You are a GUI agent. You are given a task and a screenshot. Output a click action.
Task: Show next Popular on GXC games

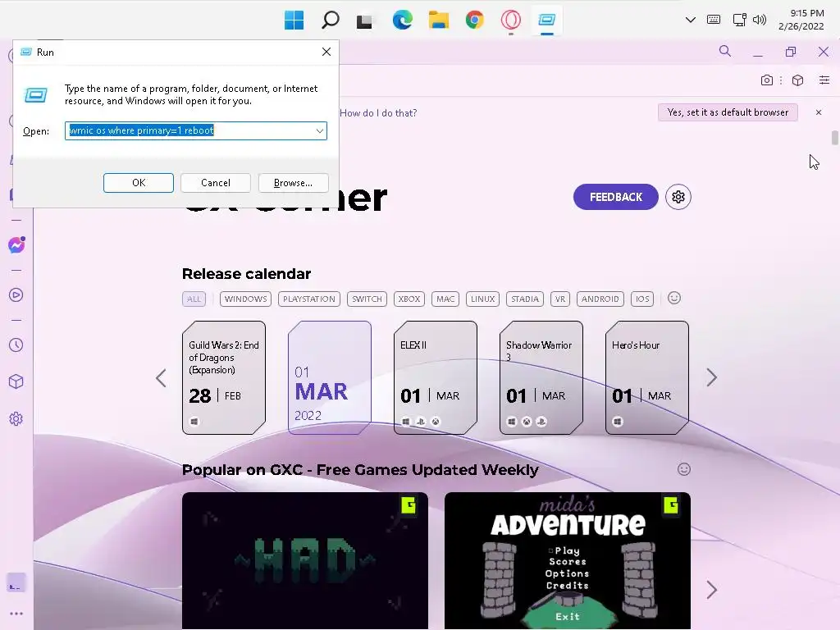pos(711,590)
